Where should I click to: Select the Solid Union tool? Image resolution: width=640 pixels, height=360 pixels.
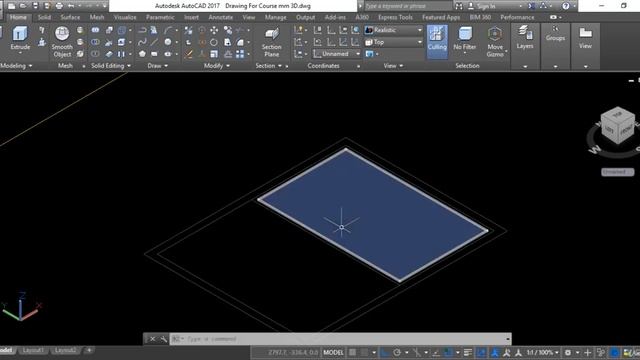pos(95,30)
